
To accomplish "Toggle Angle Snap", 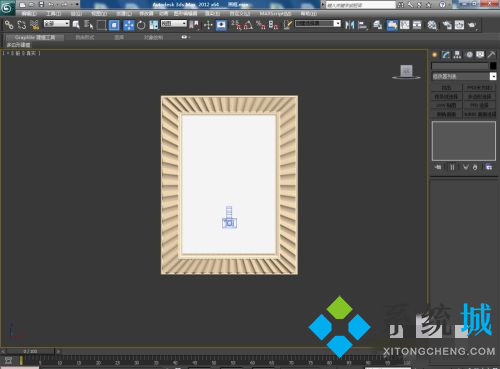I will pyautogui.click(x=248, y=25).
